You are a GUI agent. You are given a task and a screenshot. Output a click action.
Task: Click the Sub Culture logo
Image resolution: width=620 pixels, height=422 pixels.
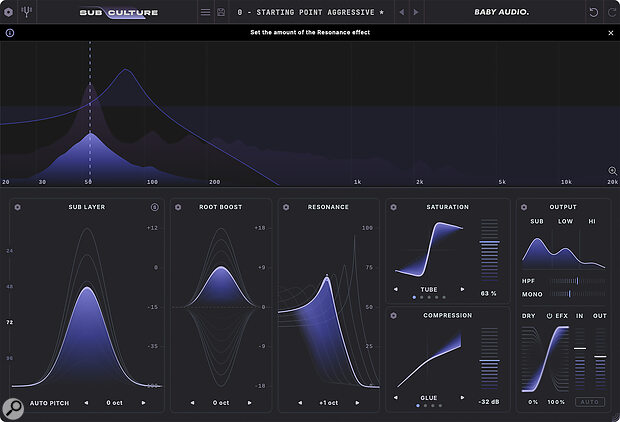tap(119, 12)
